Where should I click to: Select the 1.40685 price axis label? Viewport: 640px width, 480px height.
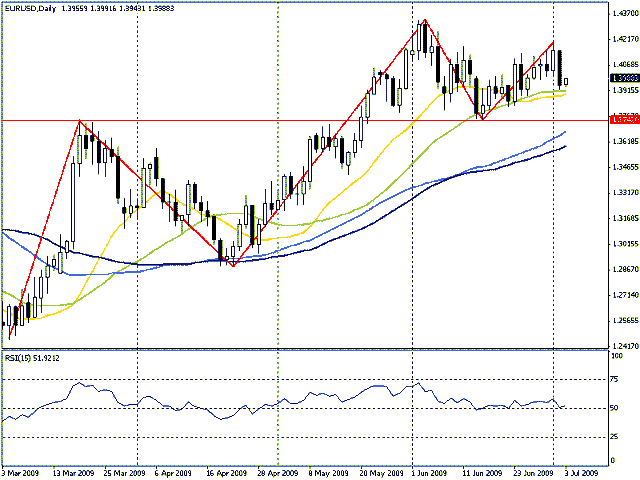coord(624,64)
